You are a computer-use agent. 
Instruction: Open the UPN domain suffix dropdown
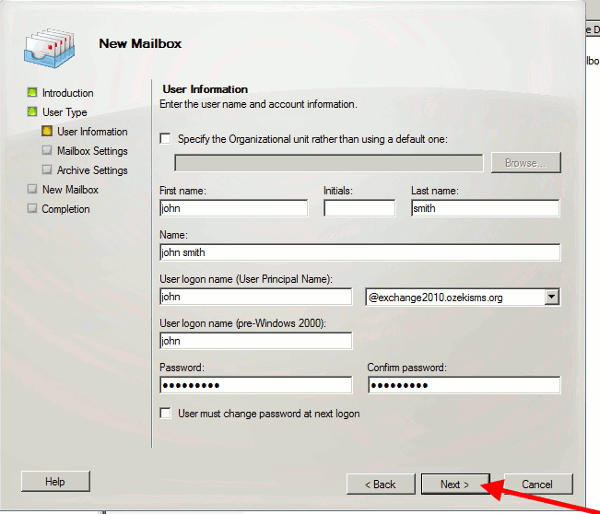point(550,297)
